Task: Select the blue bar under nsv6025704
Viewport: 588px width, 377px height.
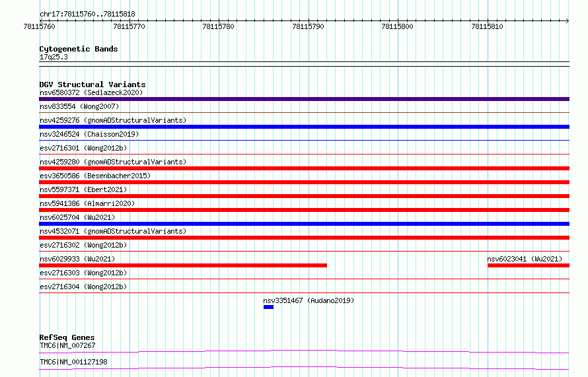Action: point(304,224)
